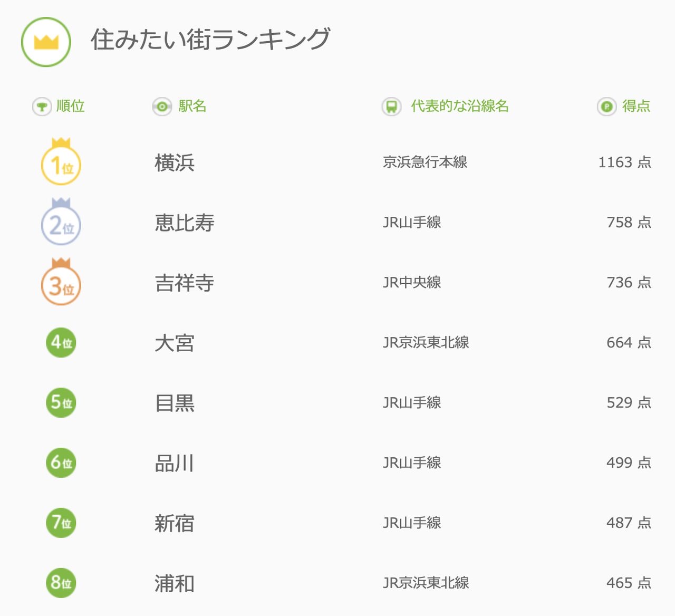
Task: Select station name 品川
Action: click(x=175, y=463)
